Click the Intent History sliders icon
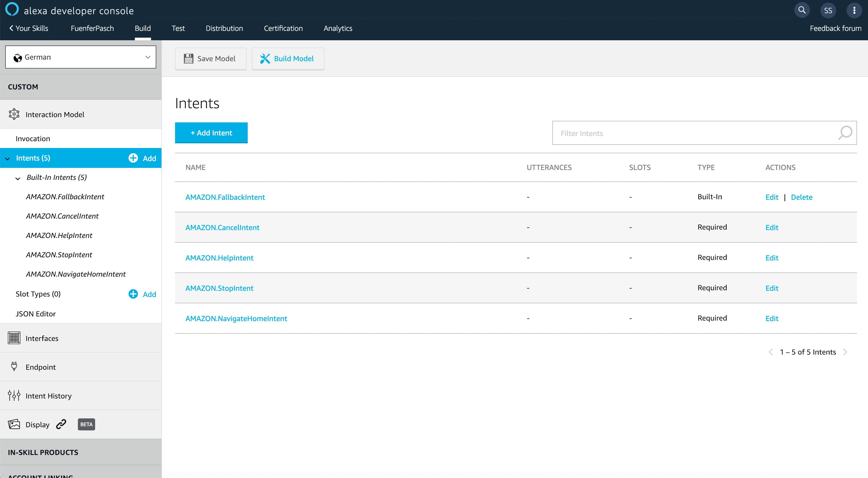 [14, 395]
